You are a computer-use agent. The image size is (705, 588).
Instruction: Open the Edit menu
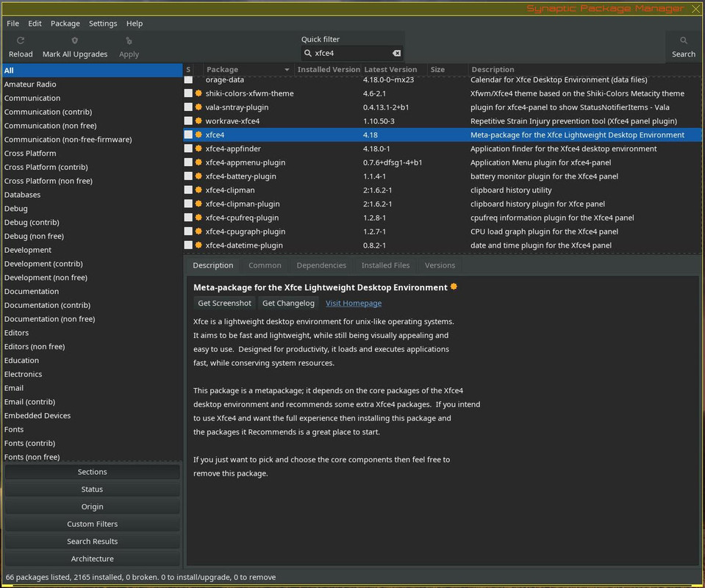[x=35, y=24]
